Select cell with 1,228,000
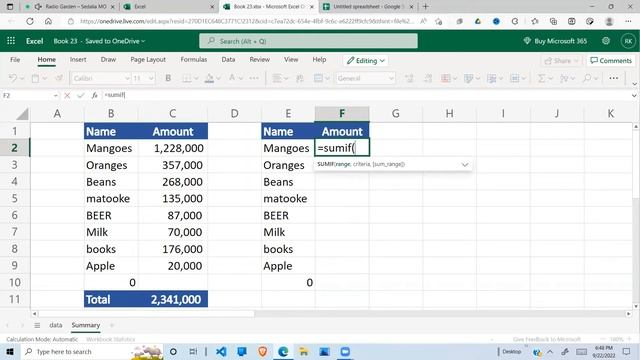 point(173,148)
